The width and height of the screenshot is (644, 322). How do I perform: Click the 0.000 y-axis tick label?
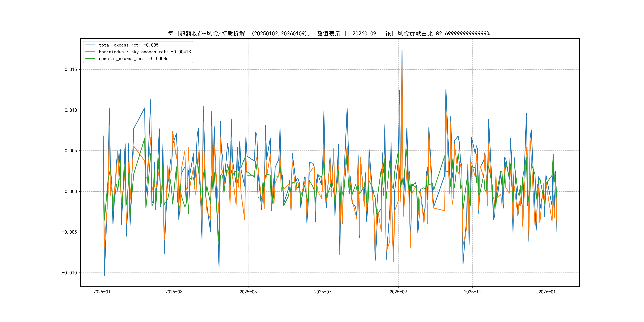click(x=71, y=191)
